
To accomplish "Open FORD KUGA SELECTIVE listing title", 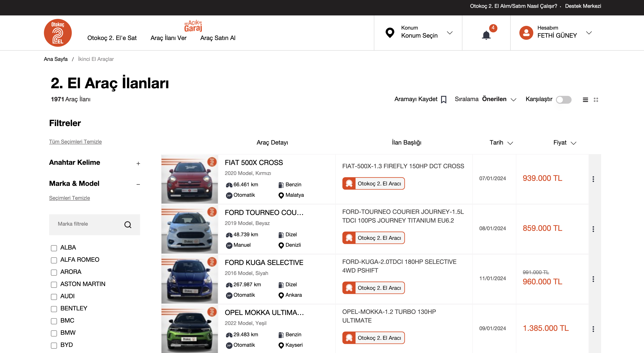I will pos(264,262).
